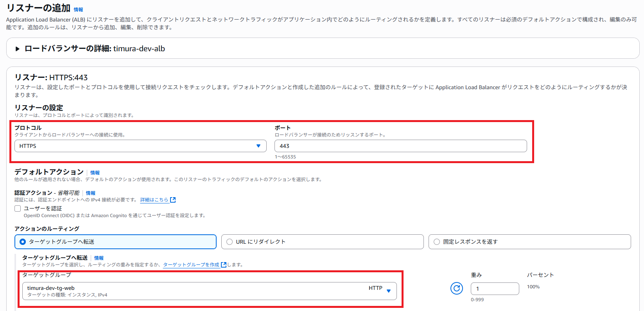This screenshot has width=644, height=311.
Task: Click the 1〜65535 port range hint
Action: (285, 157)
